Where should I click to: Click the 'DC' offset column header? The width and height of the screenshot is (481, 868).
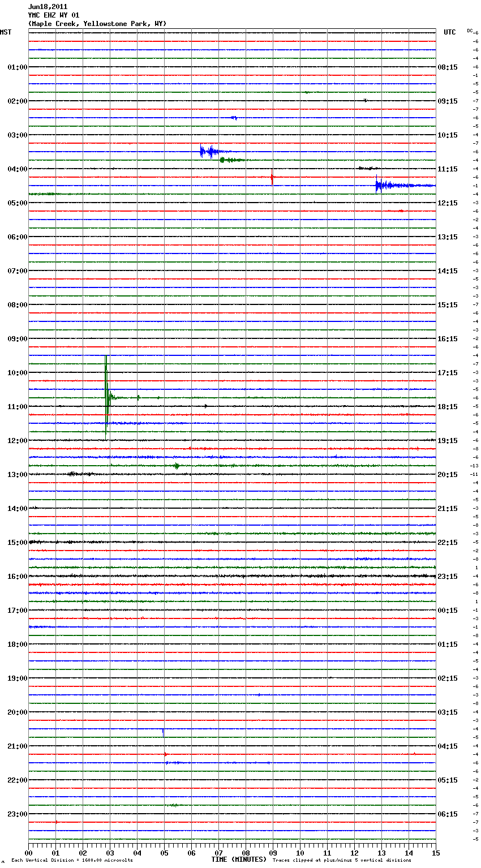coord(470,31)
